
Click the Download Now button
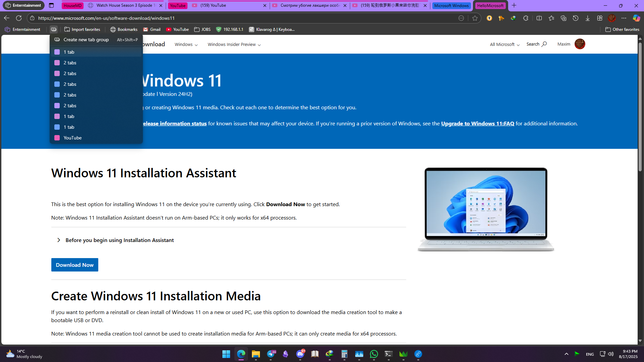click(74, 265)
